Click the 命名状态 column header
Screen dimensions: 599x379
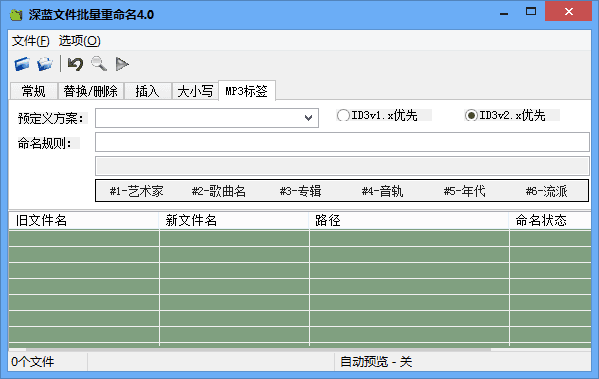pos(550,220)
